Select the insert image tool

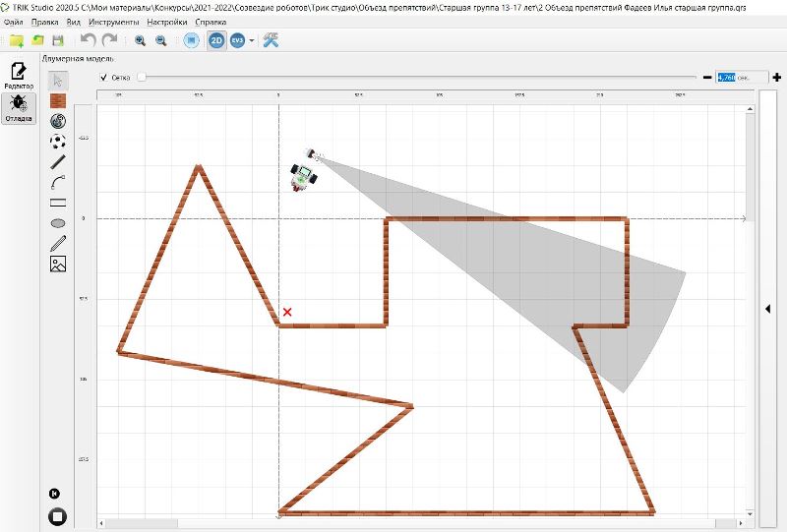coord(58,264)
